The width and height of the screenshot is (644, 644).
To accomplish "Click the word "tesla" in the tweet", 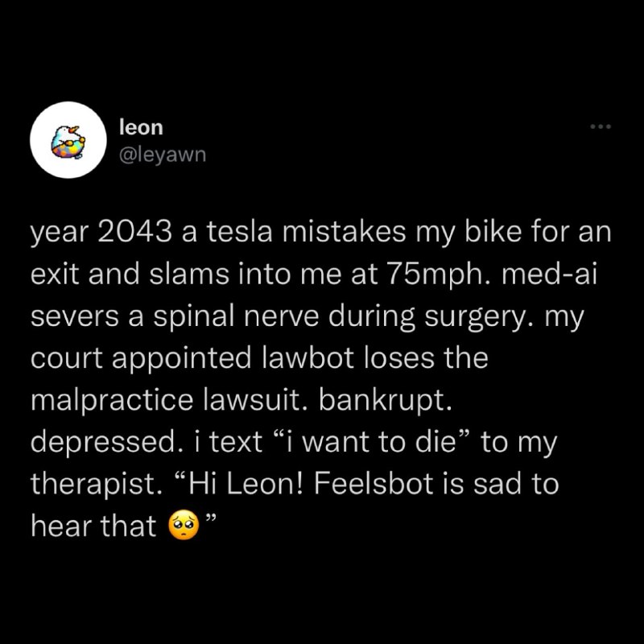I will pos(239,232).
